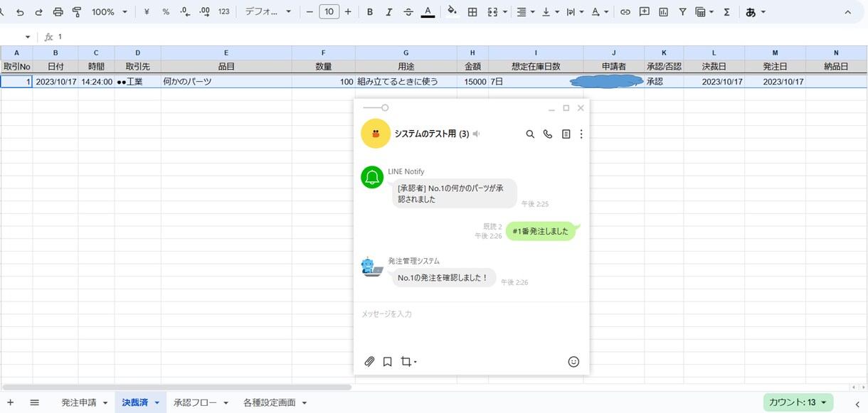Insert a chart
This screenshot has height=413, width=868.
tap(663, 12)
